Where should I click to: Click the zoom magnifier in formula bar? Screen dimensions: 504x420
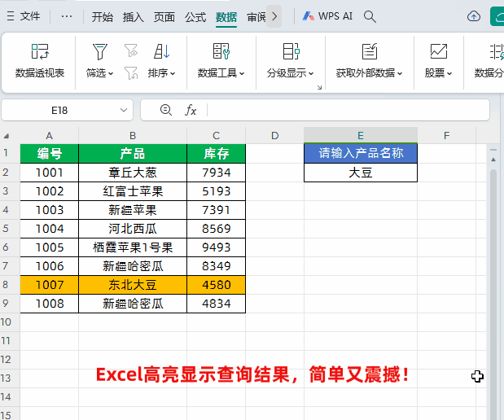pyautogui.click(x=166, y=110)
